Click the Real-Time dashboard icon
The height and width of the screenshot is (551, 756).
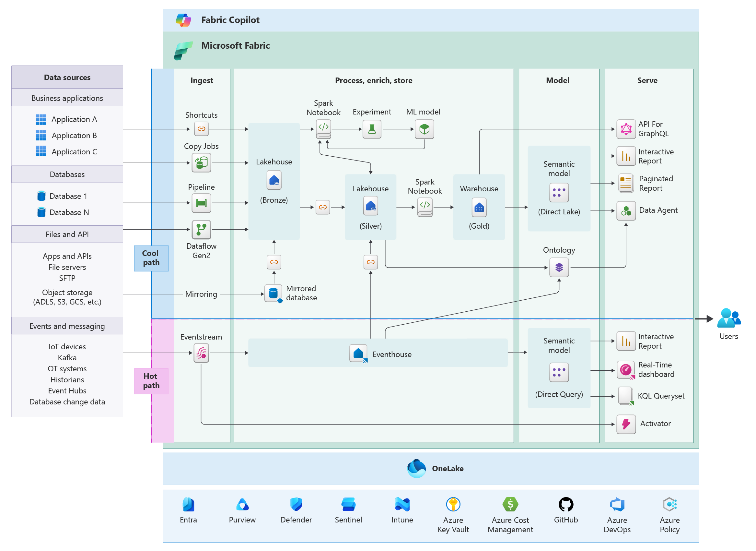pos(626,370)
